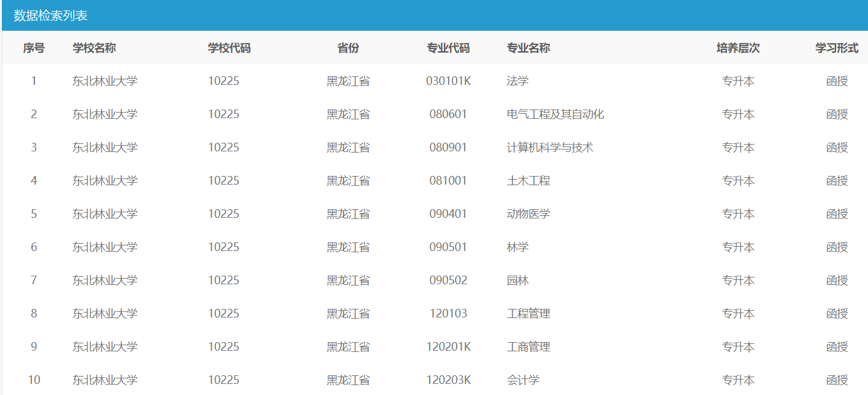868x395 pixels.
Task: Select the 法学 major name cell
Action: [518, 81]
